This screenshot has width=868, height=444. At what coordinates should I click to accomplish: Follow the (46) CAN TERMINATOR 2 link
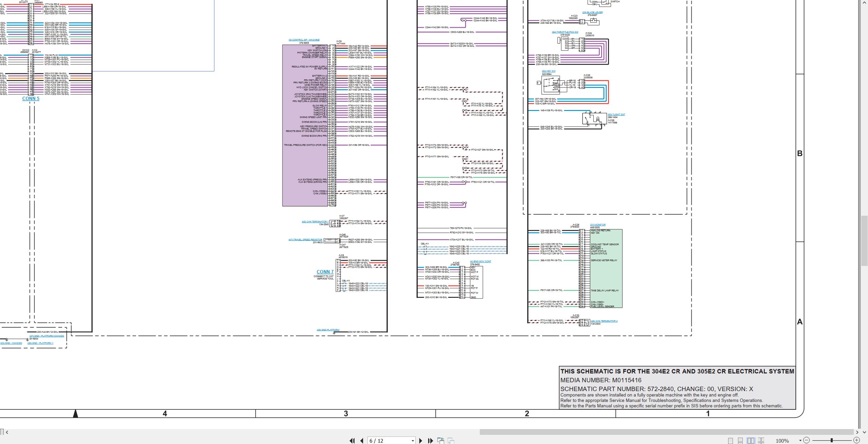pos(604,321)
